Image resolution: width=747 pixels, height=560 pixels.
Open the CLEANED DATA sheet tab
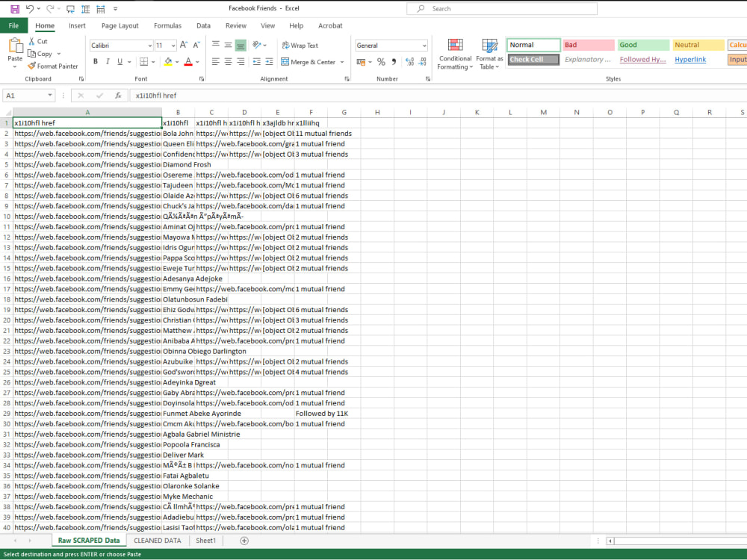157,541
